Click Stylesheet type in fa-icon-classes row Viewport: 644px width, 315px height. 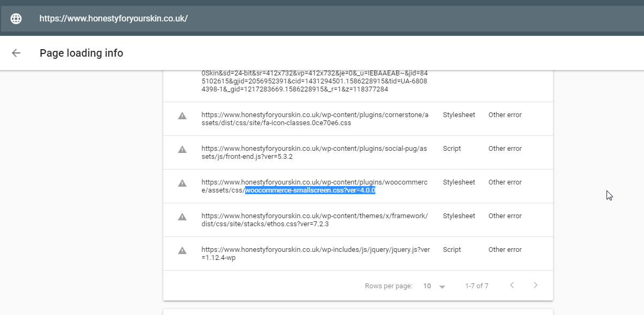(x=459, y=115)
